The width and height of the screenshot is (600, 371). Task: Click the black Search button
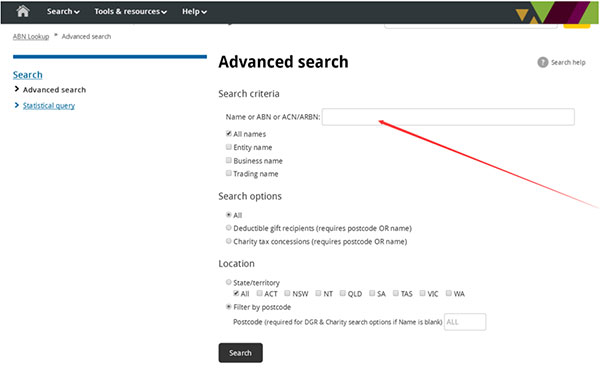(x=241, y=353)
